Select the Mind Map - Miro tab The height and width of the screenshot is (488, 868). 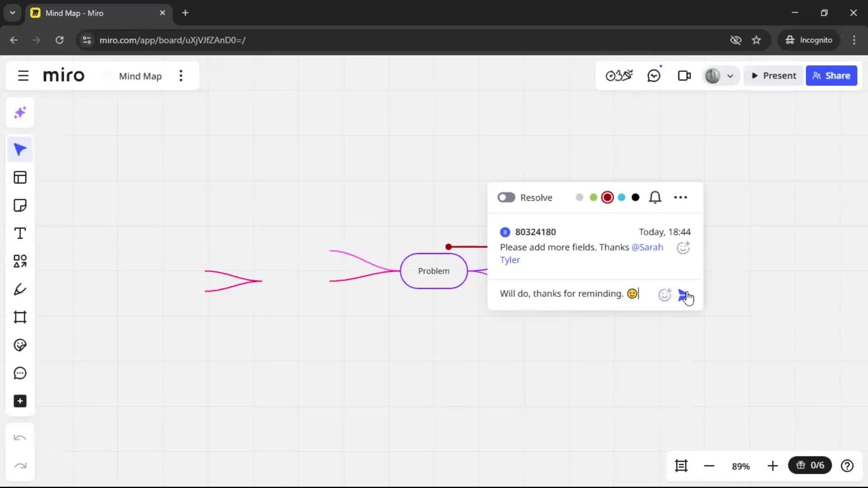pos(98,13)
